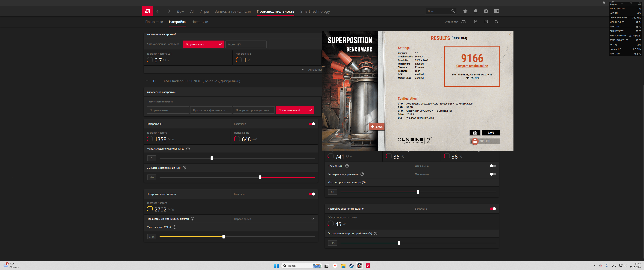Open settings gear icon in AMD header
This screenshot has height=270, width=644.
486,11
